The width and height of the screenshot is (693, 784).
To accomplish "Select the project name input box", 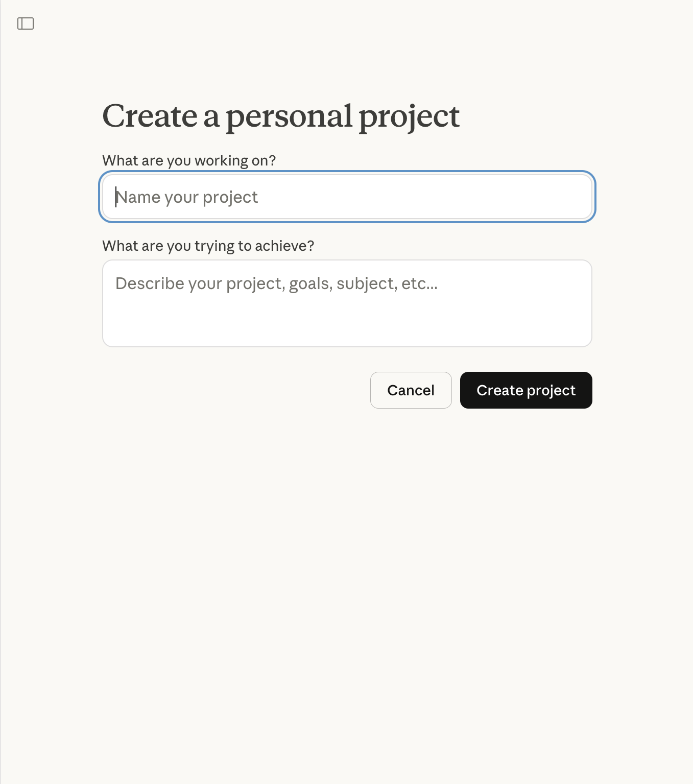I will (x=347, y=197).
